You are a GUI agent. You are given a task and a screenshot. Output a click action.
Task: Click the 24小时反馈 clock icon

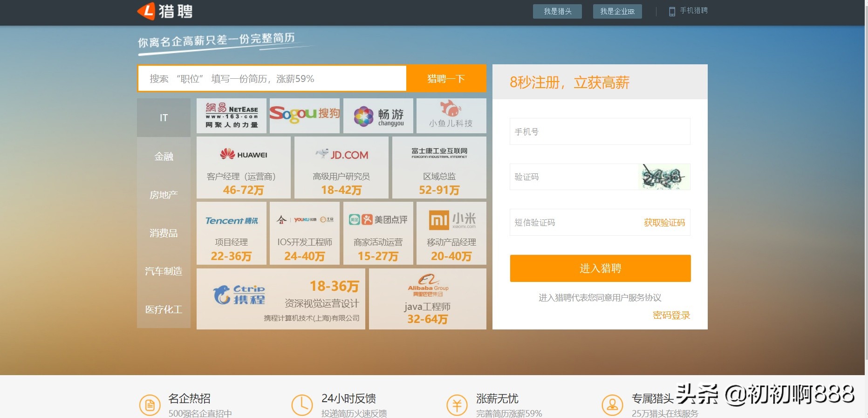pyautogui.click(x=302, y=405)
